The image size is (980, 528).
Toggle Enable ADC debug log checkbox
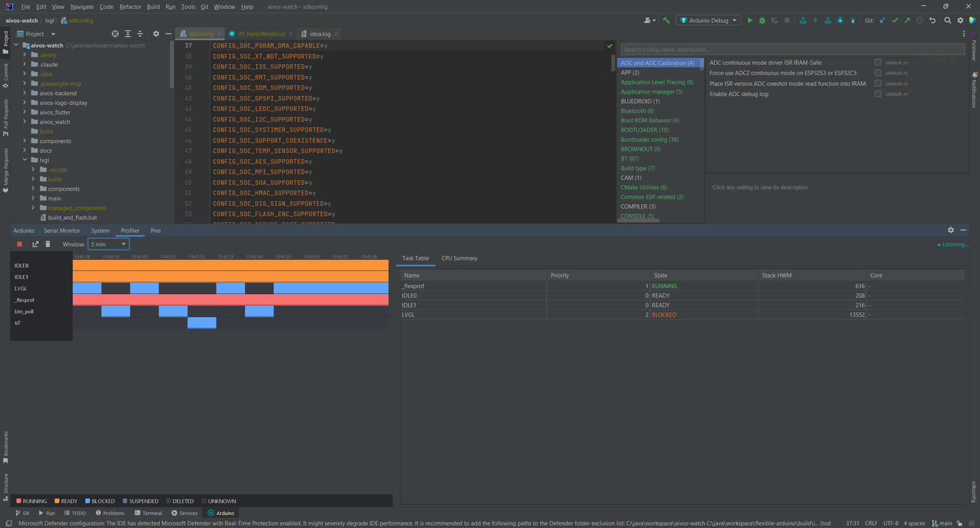878,93
